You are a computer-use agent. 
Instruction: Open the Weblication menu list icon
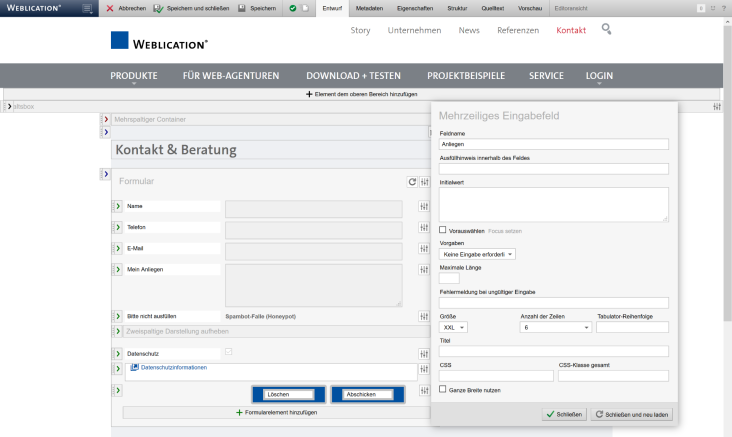pyautogui.click(x=87, y=8)
